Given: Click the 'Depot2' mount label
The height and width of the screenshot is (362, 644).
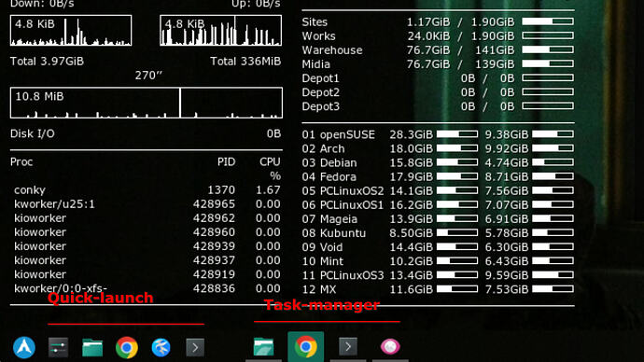Looking at the screenshot, I should click(x=320, y=92).
